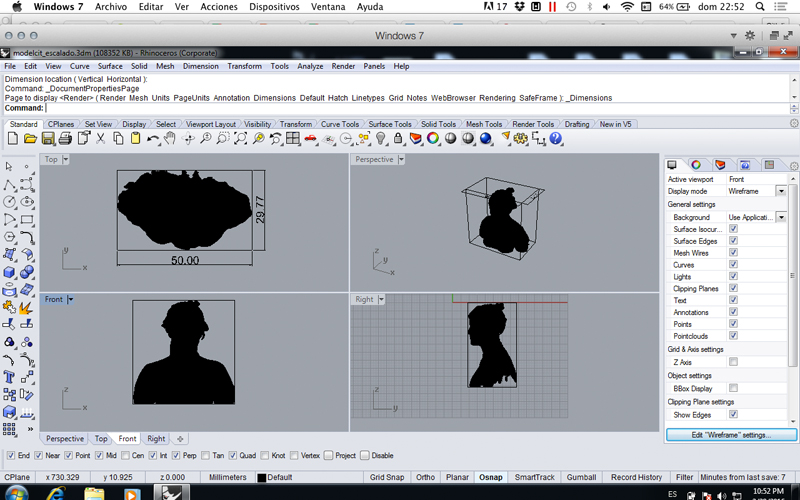
Task: Click the Explode tool in sidebar
Action: [x=27, y=307]
